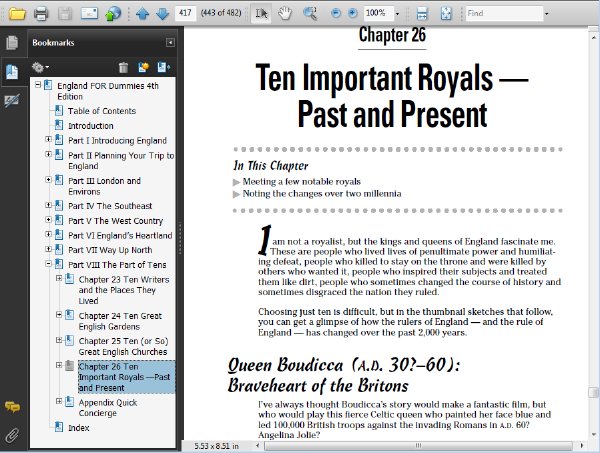The height and width of the screenshot is (453, 600).
Task: Click the greyed-out save disk icon
Action: click(x=65, y=13)
